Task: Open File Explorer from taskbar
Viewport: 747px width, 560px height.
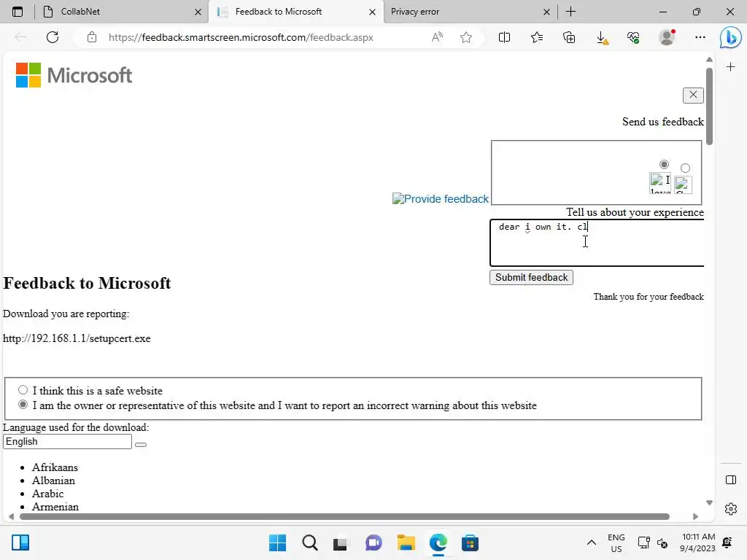Action: [406, 542]
